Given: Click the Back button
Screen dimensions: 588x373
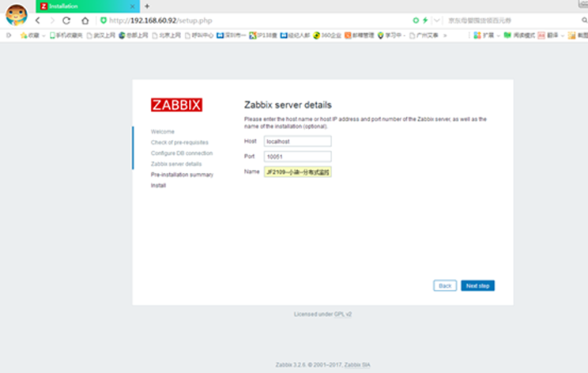Looking at the screenshot, I should [x=445, y=285].
